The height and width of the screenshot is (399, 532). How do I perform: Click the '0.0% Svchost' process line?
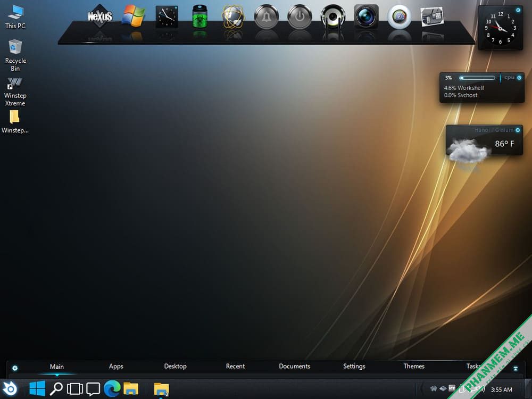[460, 95]
